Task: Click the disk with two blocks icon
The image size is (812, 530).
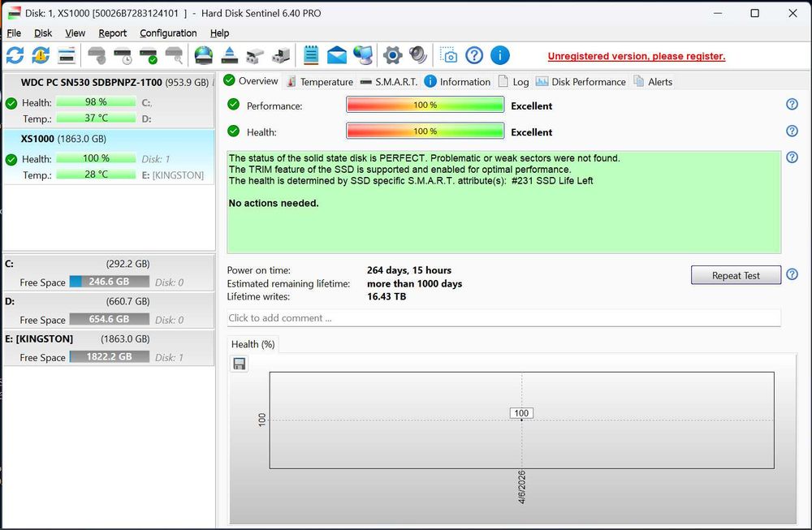Action: [255, 55]
